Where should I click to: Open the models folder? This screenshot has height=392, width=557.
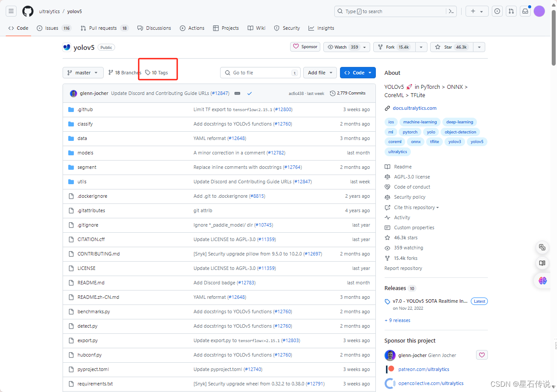point(85,153)
